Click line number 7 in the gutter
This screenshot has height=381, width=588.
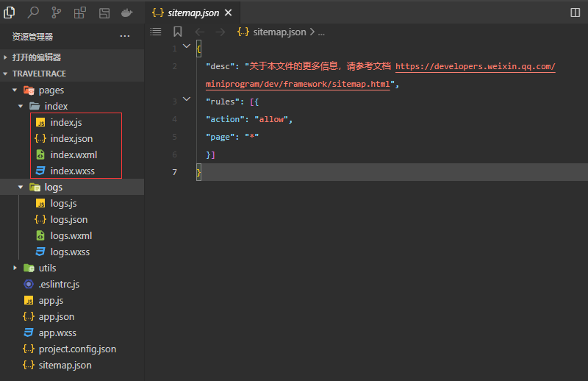pyautogui.click(x=174, y=172)
